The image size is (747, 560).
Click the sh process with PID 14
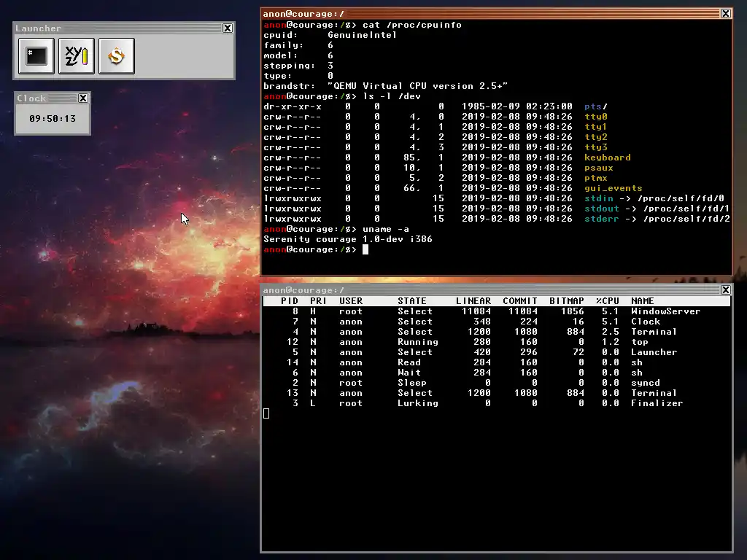[496, 362]
